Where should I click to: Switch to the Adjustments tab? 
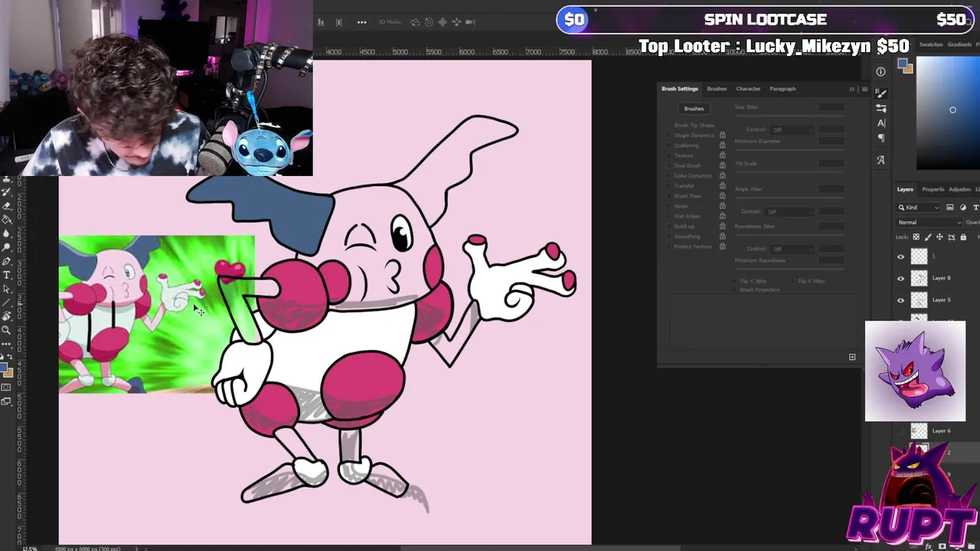click(x=959, y=189)
